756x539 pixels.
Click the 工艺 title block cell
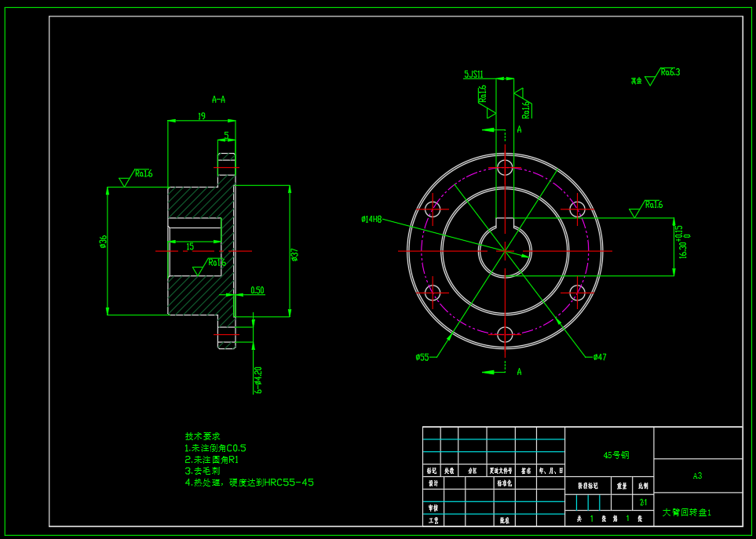[433, 520]
